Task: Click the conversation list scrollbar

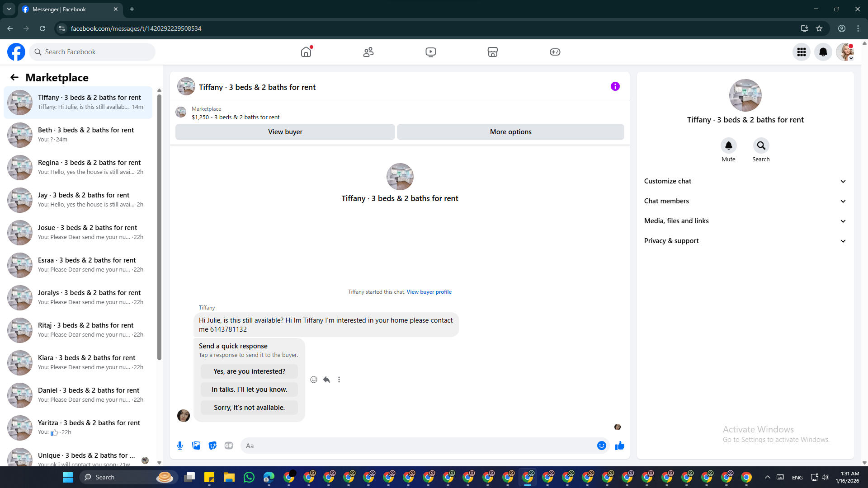Action: [159, 226]
